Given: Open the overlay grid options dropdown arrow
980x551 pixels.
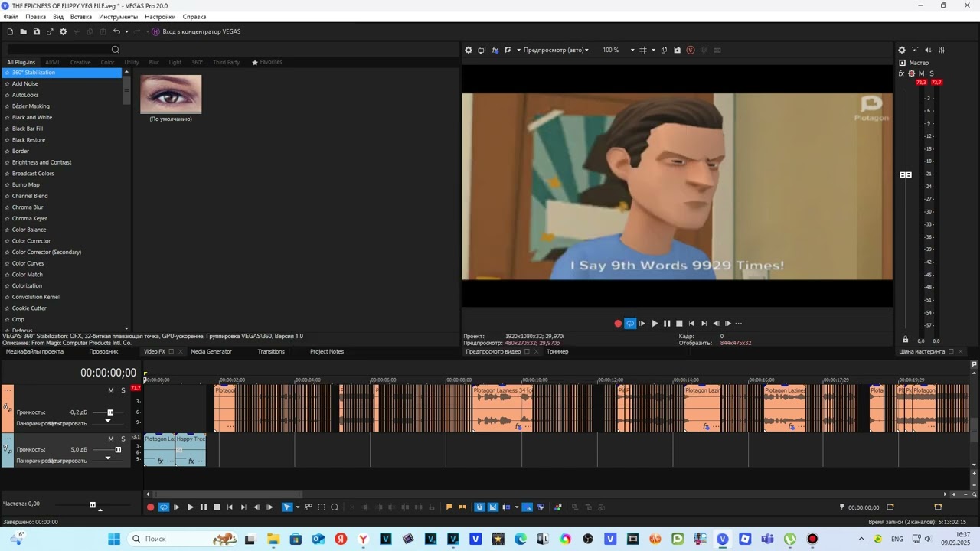Looking at the screenshot, I should click(653, 50).
